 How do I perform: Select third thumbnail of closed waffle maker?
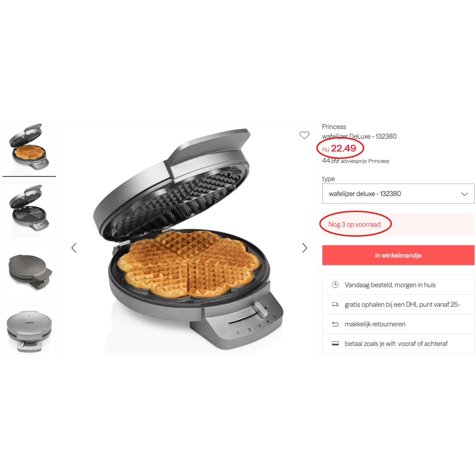point(29,271)
